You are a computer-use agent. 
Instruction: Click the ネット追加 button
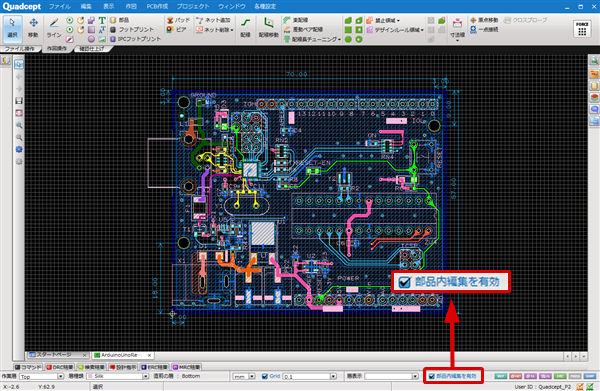click(213, 20)
